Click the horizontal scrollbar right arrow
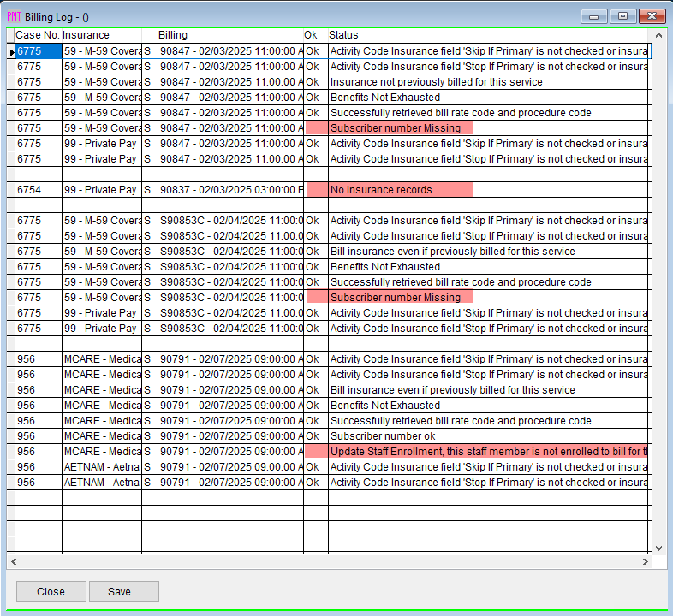Viewport: 673px width, 616px height. 645,561
